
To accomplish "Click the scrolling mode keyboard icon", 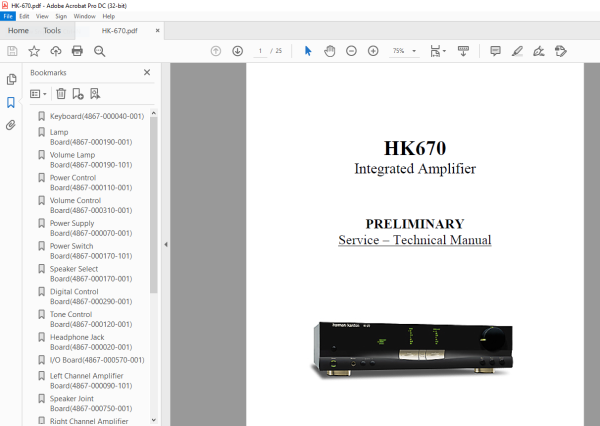I will pos(463,51).
